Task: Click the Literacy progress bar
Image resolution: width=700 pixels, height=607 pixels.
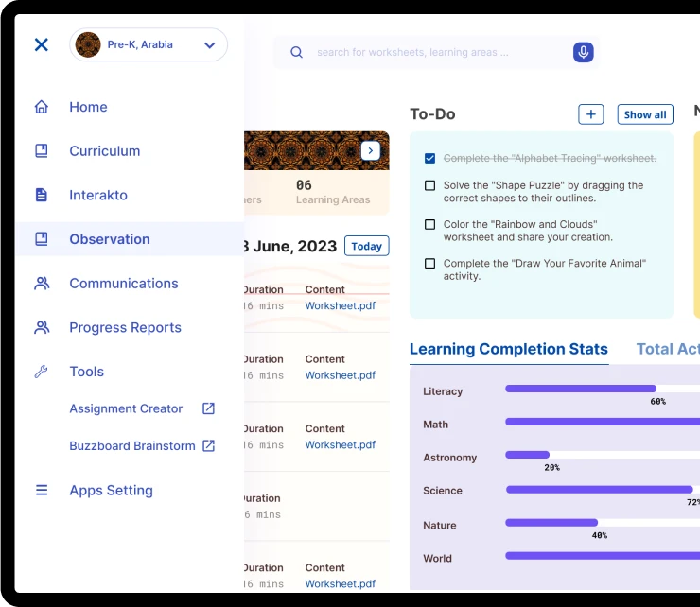Action: coord(580,389)
